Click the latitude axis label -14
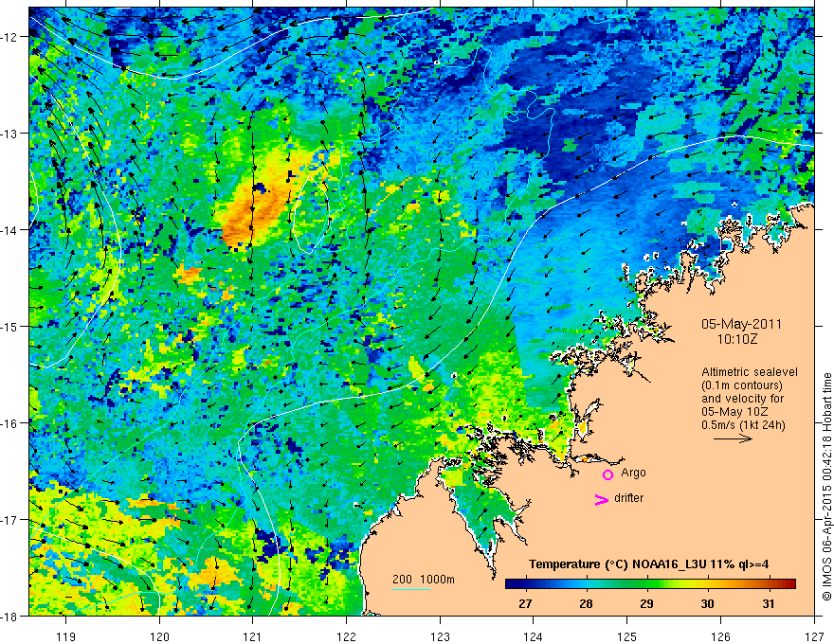 (9, 230)
